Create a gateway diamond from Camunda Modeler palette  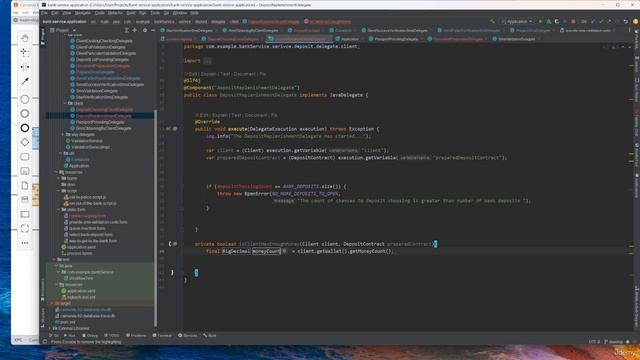coord(25,142)
